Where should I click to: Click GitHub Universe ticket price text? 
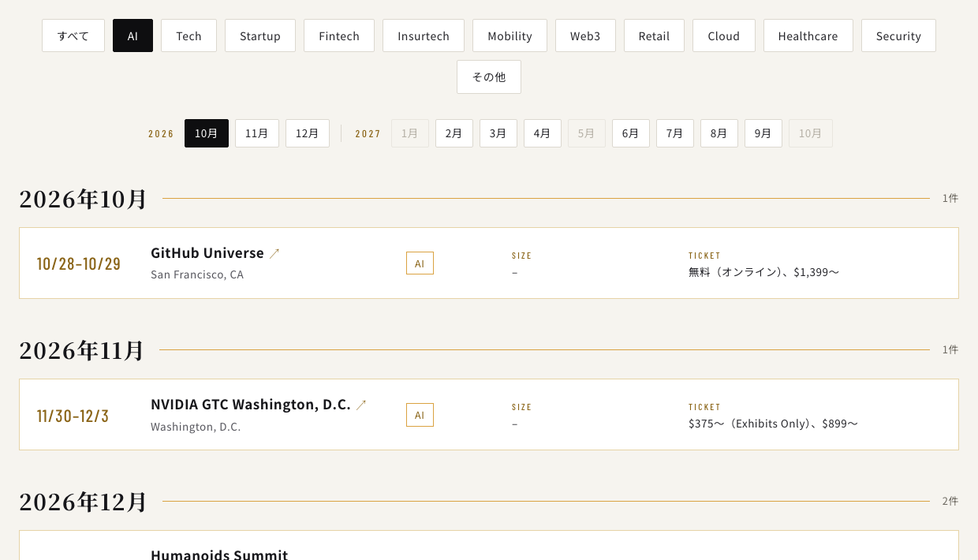763,272
